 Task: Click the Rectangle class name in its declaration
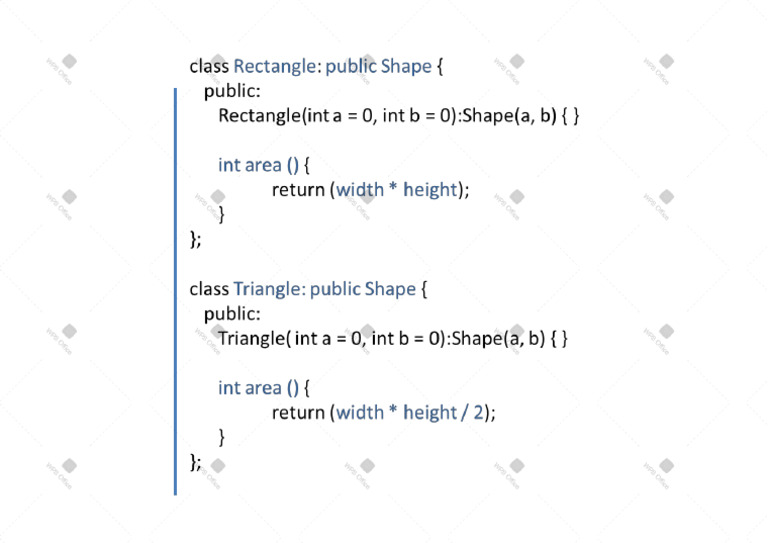(x=274, y=67)
